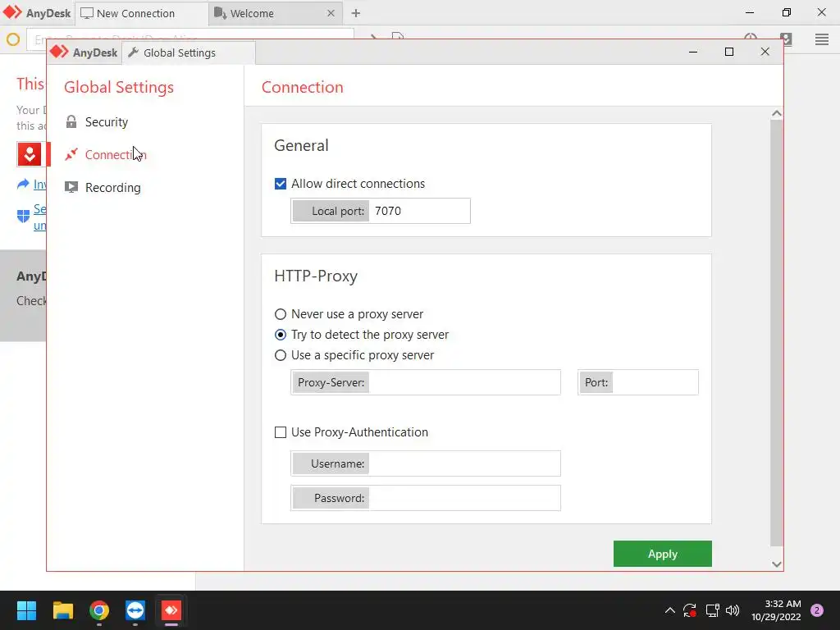Switch to the Global Settings tab
The image size is (840, 630).
189,52
